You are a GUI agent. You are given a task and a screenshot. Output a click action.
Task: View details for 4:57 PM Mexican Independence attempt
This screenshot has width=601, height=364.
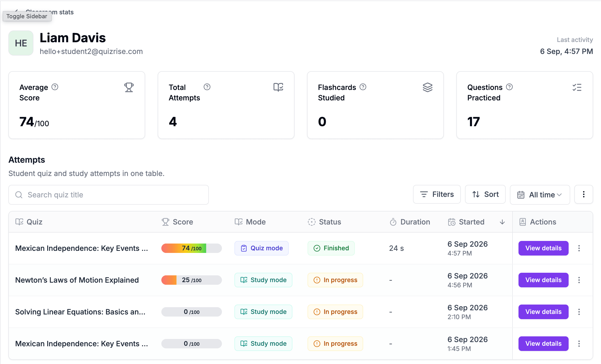(x=543, y=248)
